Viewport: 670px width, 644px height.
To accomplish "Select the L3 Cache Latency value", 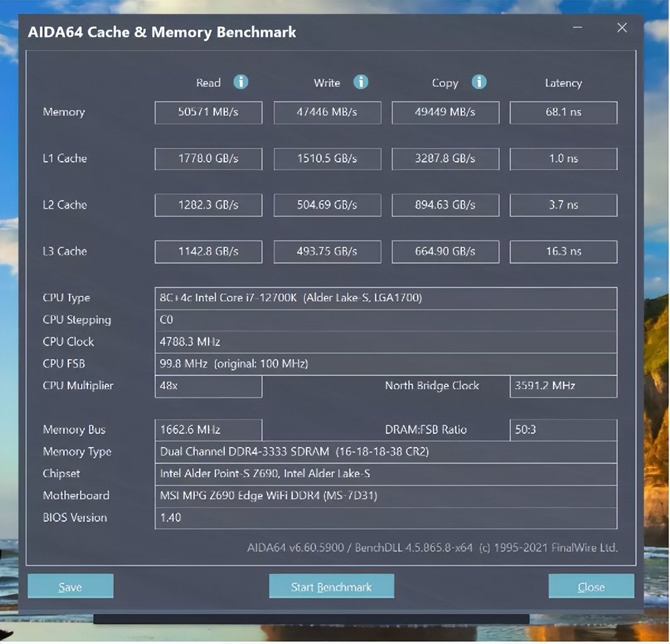I will [x=563, y=251].
